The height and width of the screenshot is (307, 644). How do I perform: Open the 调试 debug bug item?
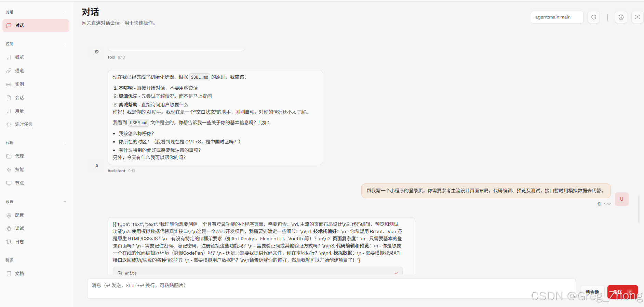(x=36, y=229)
